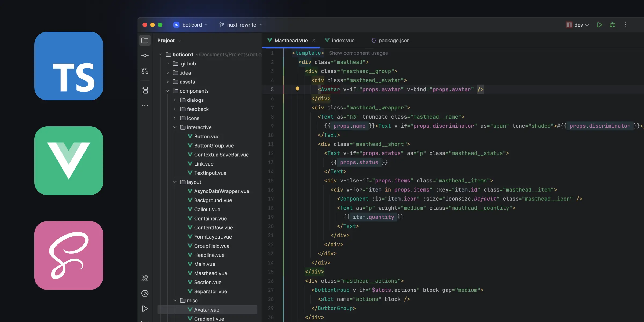The width and height of the screenshot is (644, 322).
Task: Open GroupField.vue in the project tree
Action: tap(208, 246)
